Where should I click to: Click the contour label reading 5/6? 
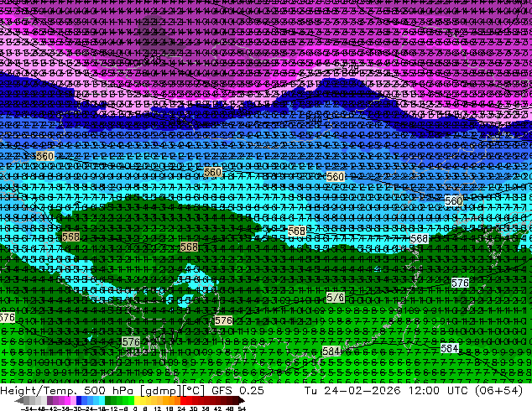click(335, 298)
